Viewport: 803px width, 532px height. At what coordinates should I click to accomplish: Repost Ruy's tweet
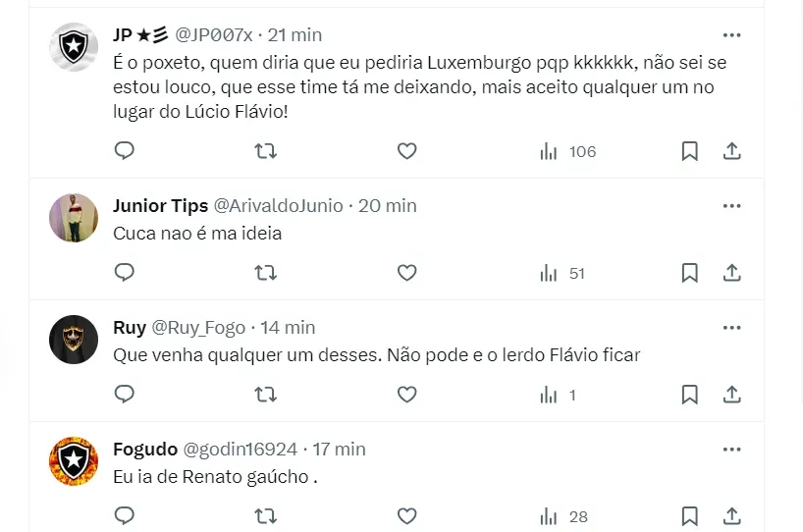(265, 395)
